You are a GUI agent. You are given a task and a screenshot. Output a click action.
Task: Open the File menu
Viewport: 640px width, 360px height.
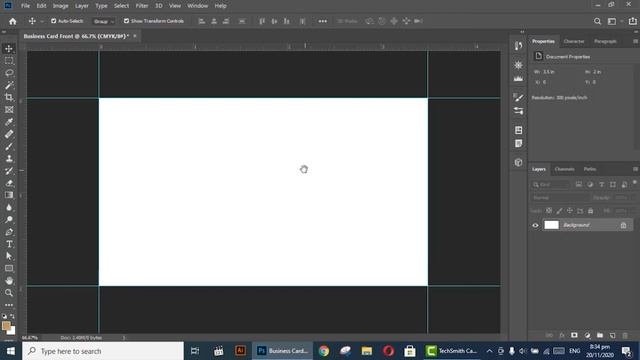(25, 6)
